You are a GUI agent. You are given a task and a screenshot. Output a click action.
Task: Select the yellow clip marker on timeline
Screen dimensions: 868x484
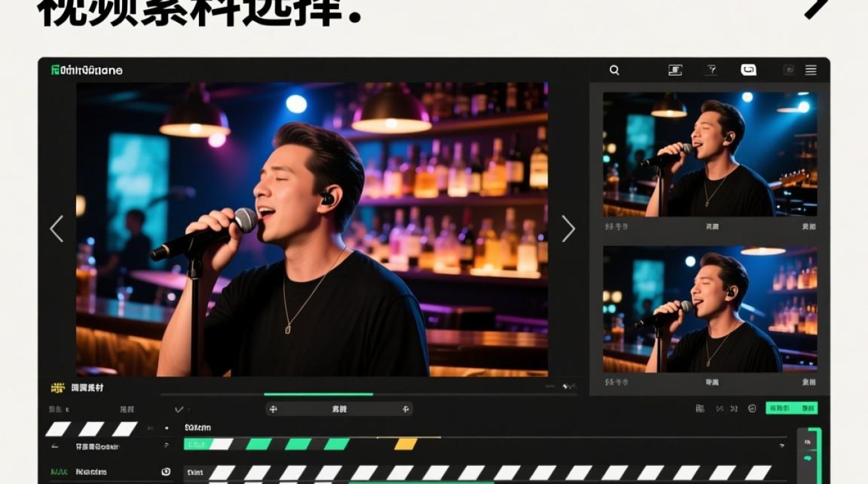tap(406, 444)
